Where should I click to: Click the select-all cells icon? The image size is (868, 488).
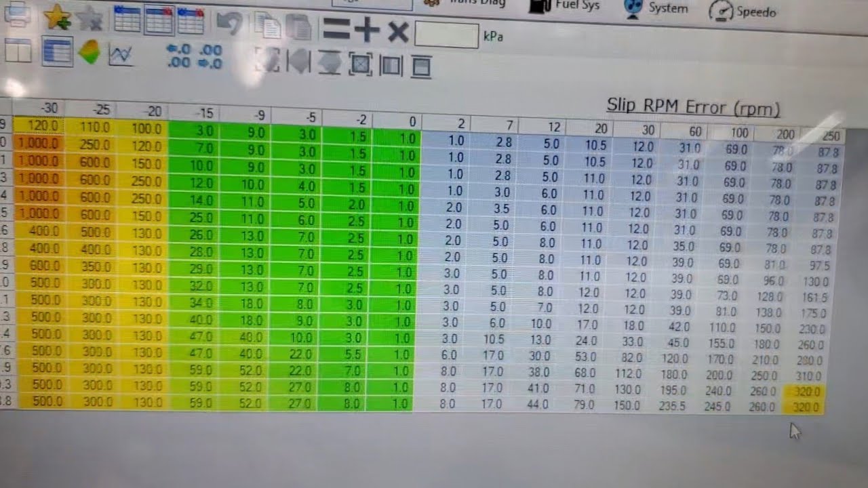coord(361,65)
